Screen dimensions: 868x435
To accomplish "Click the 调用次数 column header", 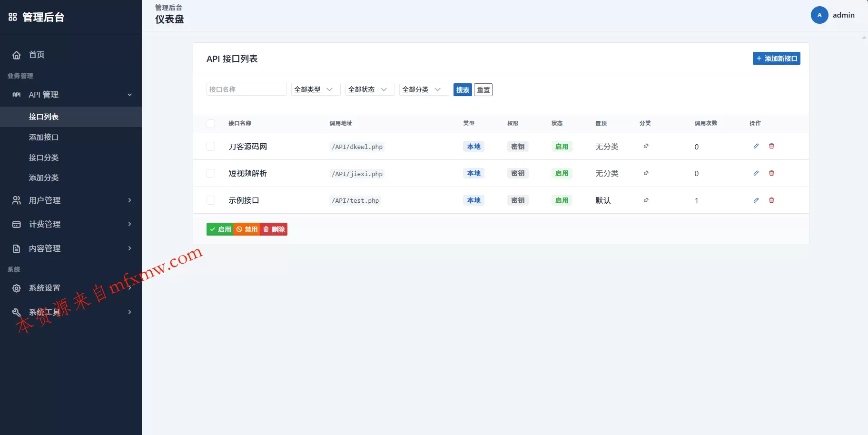I will pyautogui.click(x=706, y=123).
